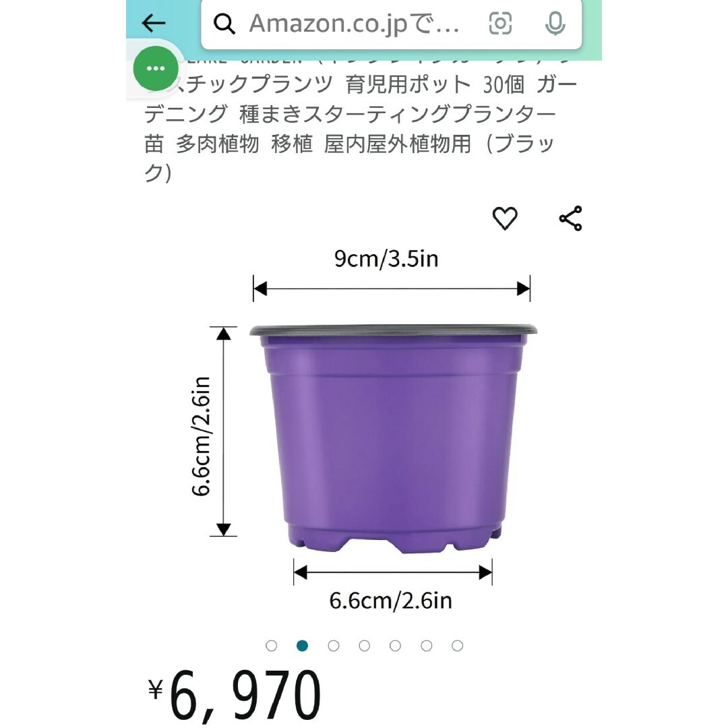Add item to wishlist with heart icon
Screen dimensions: 728x728
tap(505, 218)
